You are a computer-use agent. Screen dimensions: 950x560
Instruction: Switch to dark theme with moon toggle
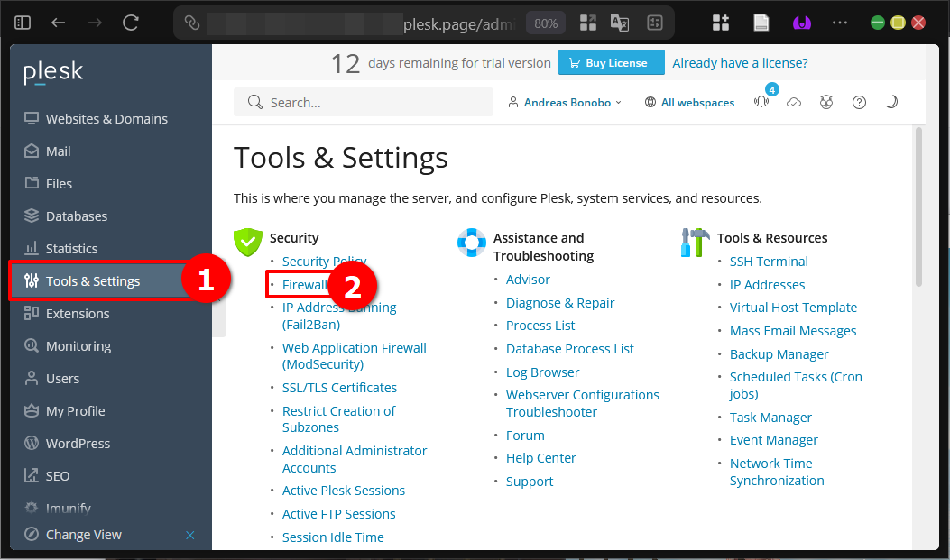pyautogui.click(x=891, y=102)
